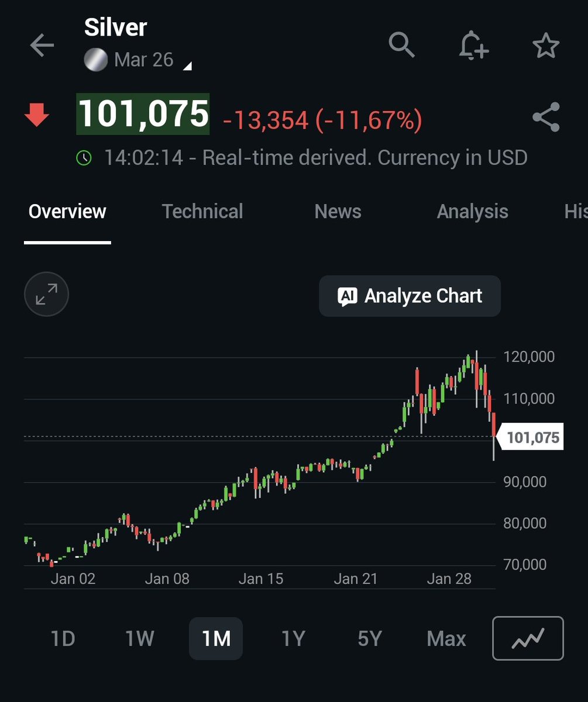The height and width of the screenshot is (702, 588).
Task: Tap the Jan 15 date on chart axis
Action: [x=261, y=579]
